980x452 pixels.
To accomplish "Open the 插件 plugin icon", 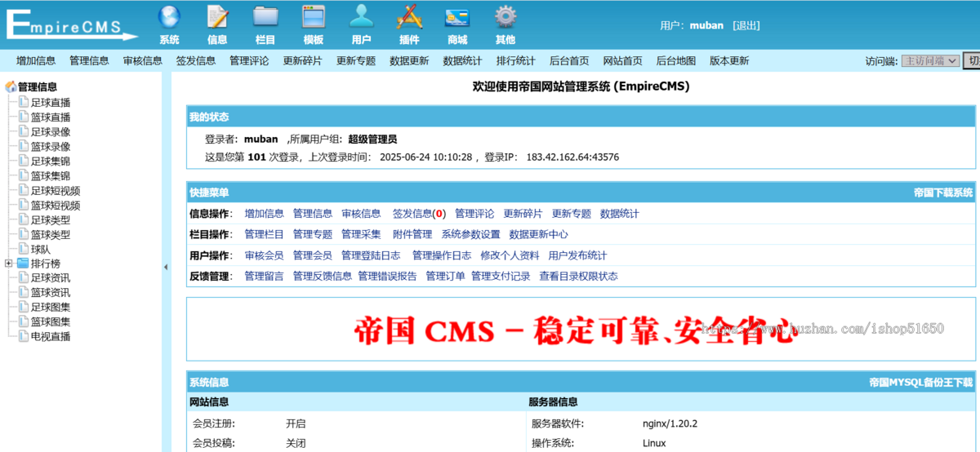I will (x=409, y=17).
